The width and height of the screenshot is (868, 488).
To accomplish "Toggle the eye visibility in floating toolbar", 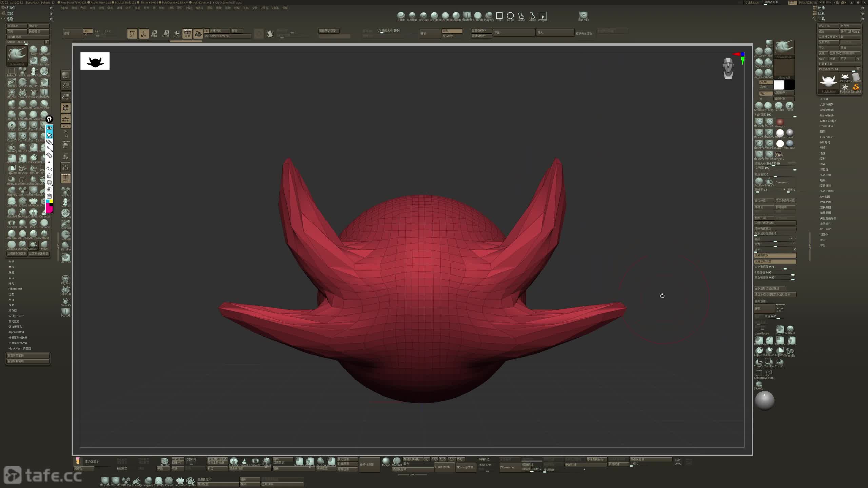I will (x=49, y=128).
